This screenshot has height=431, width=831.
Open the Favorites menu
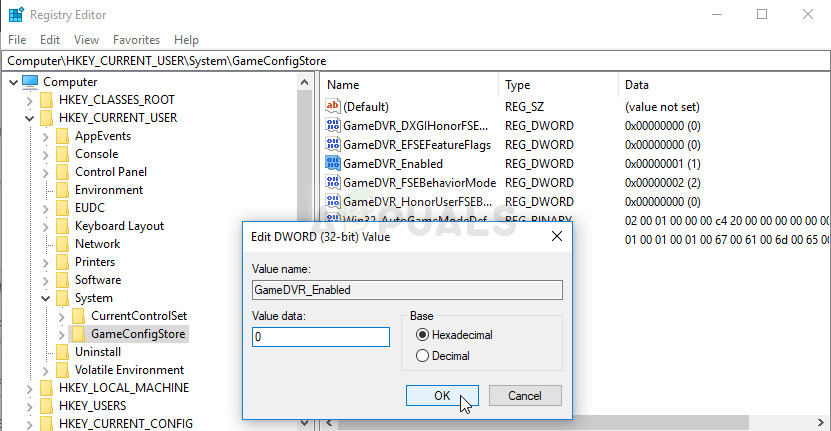136,40
